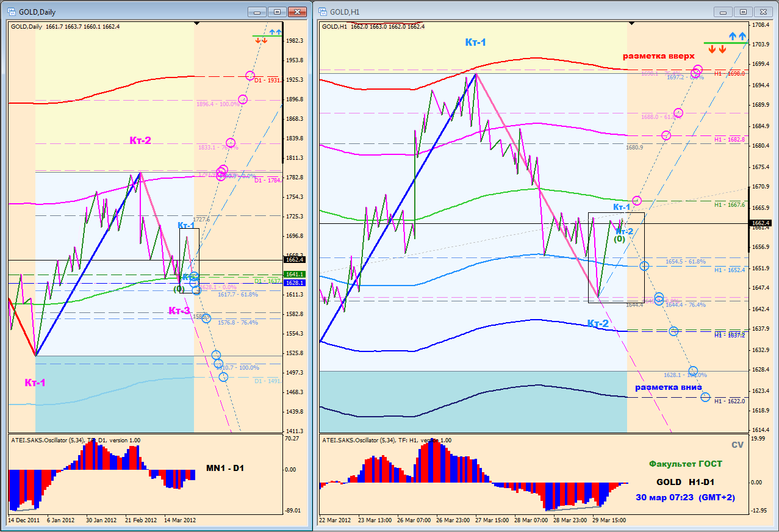Image resolution: width=779 pixels, height=532 pixels.
Task: Click the '1654.5 - 61.8%' Fibonacci label
Action: click(686, 261)
